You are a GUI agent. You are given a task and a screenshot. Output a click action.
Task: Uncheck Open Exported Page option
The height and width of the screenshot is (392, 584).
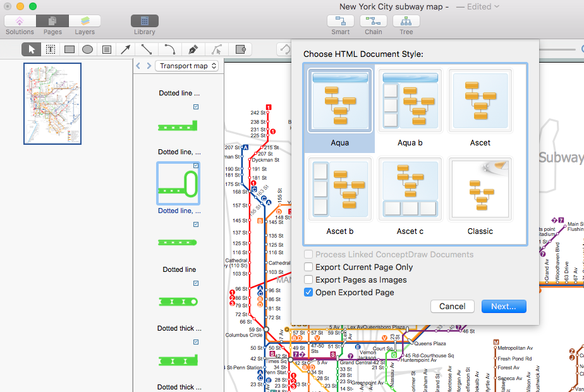[308, 293]
